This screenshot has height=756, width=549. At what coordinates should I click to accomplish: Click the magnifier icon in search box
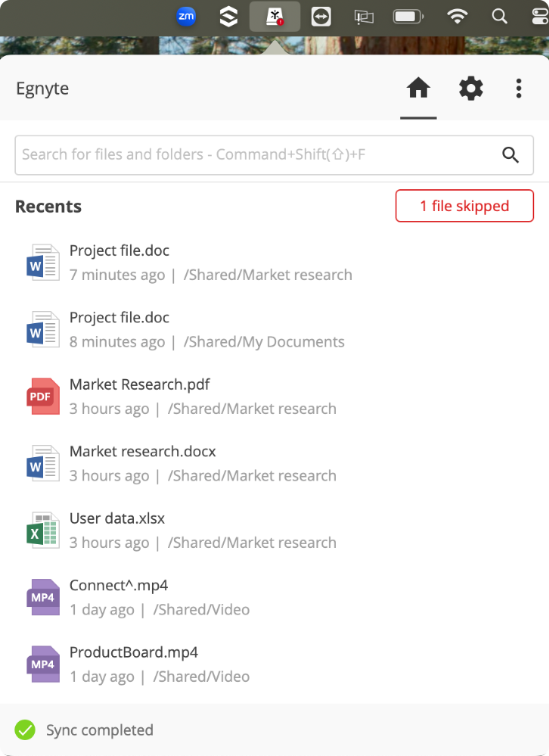tap(510, 155)
